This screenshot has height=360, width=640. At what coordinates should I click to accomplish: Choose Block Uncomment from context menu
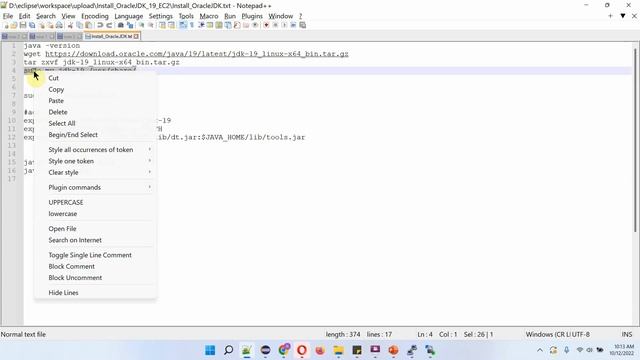click(75, 278)
